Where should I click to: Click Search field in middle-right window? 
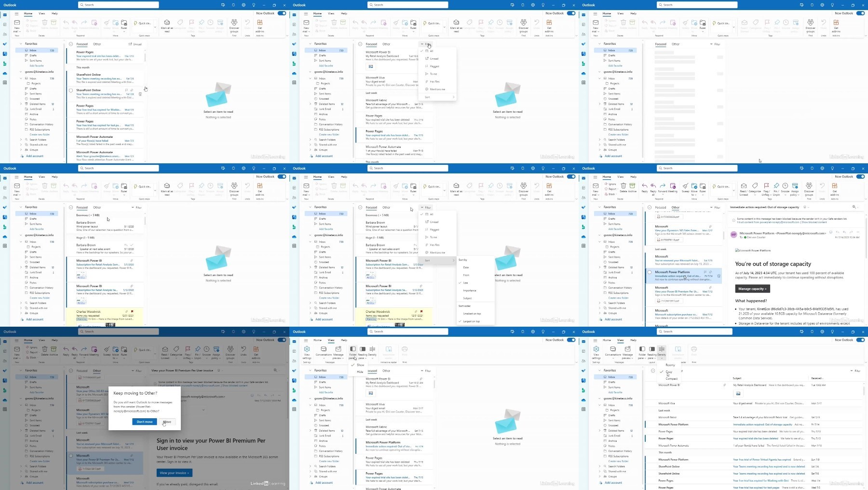pyautogui.click(x=697, y=168)
